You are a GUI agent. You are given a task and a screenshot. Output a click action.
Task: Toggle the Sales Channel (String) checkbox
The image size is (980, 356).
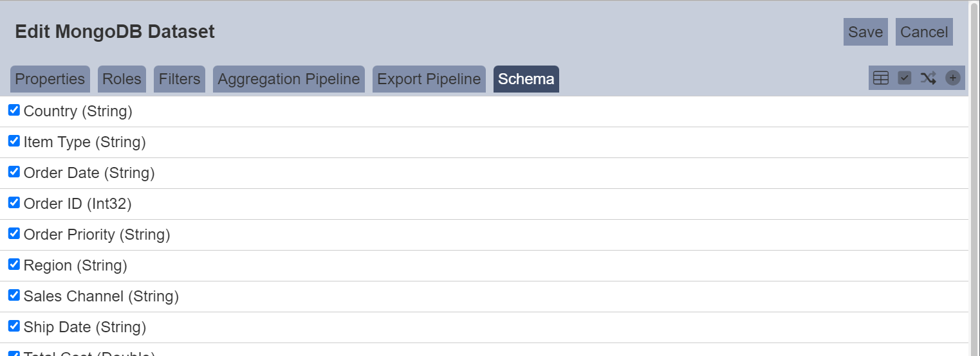tap(14, 296)
